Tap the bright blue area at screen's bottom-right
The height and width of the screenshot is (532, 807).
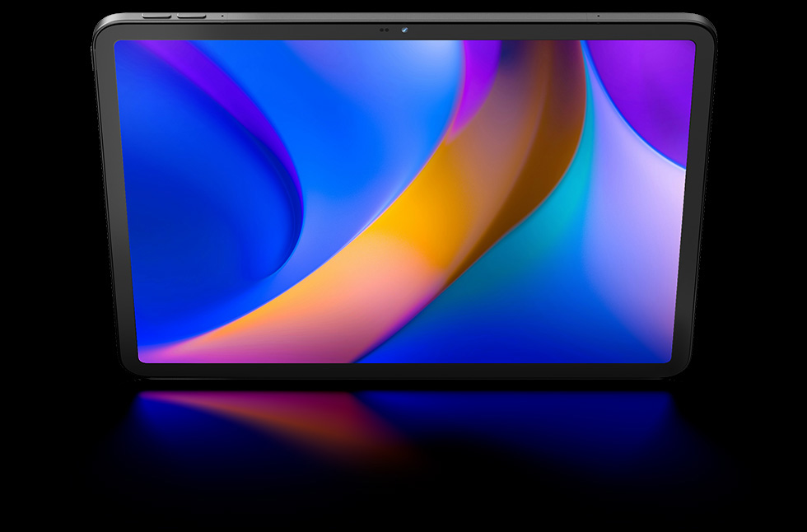[593, 329]
